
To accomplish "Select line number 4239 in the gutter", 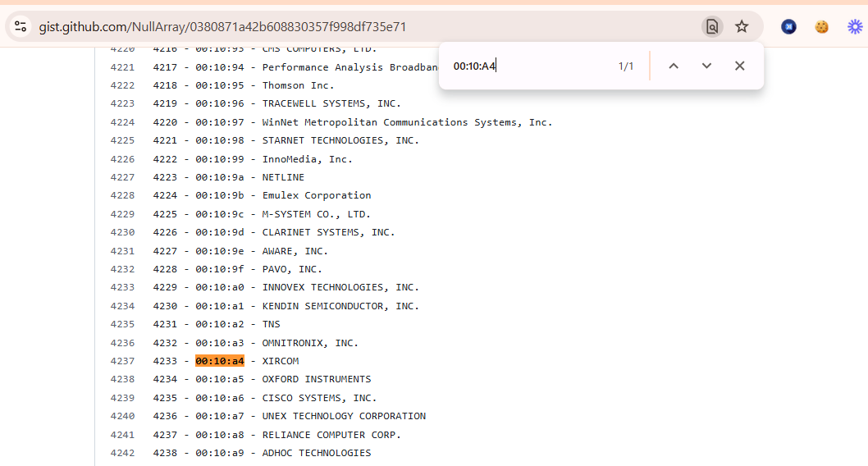I will 122,398.
